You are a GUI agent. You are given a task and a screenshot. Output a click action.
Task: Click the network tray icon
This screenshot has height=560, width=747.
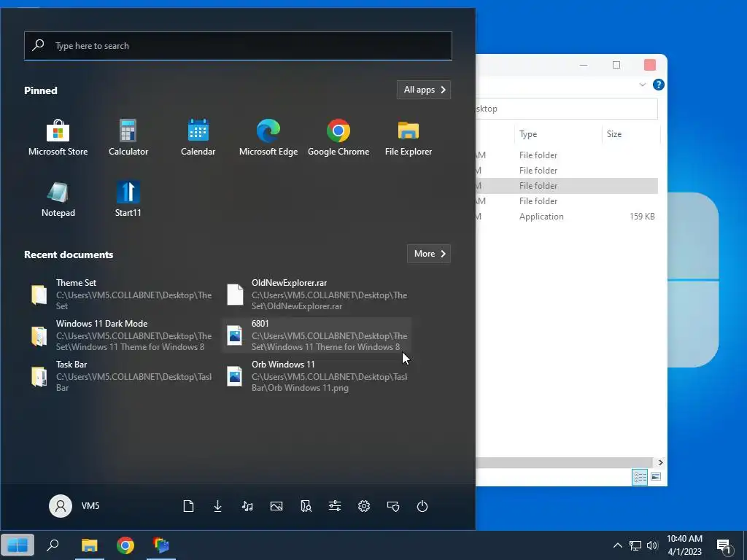635,545
